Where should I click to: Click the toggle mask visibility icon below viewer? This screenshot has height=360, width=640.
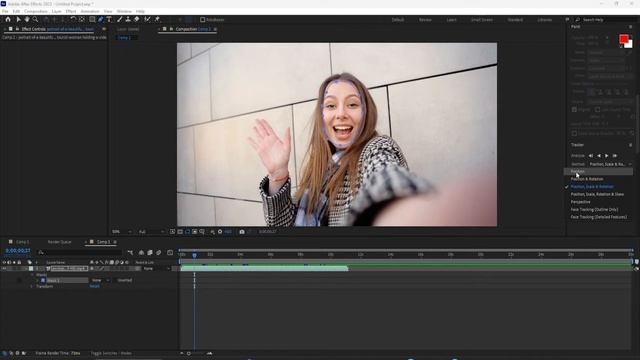click(x=187, y=231)
